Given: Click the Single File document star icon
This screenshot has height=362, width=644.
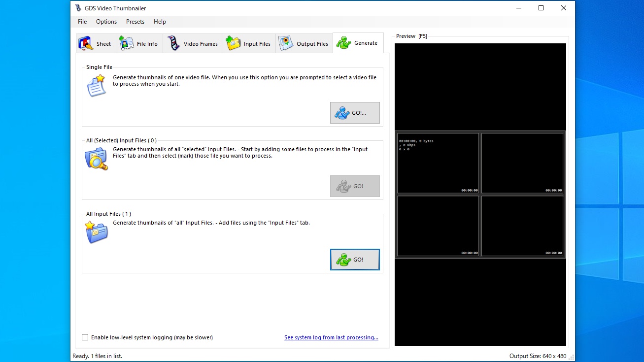Looking at the screenshot, I should coord(97,86).
